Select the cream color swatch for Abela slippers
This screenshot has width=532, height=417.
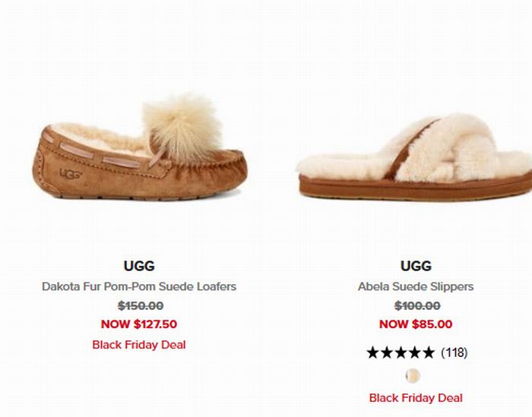coord(413,376)
